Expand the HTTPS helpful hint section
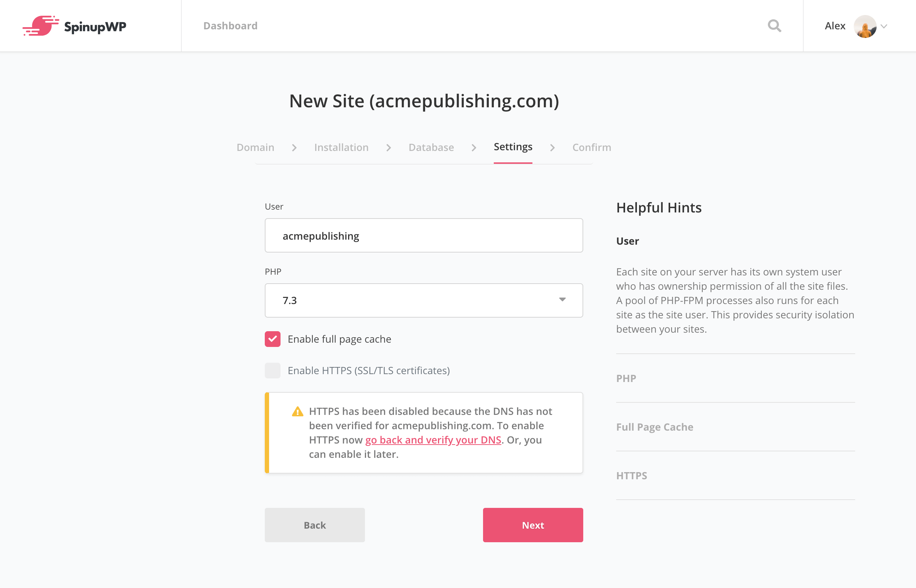The width and height of the screenshot is (916, 588). click(632, 476)
